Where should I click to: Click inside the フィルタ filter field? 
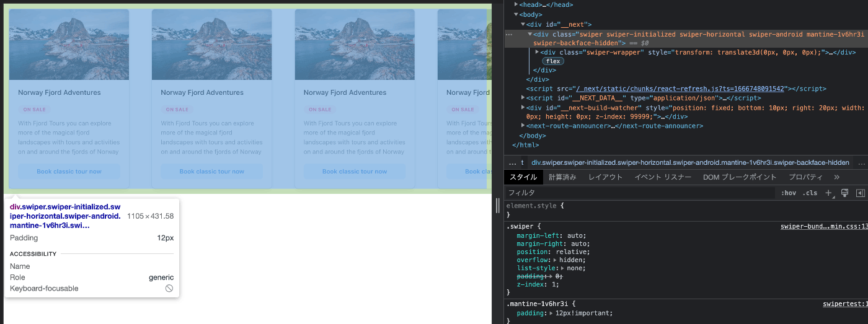pos(640,193)
